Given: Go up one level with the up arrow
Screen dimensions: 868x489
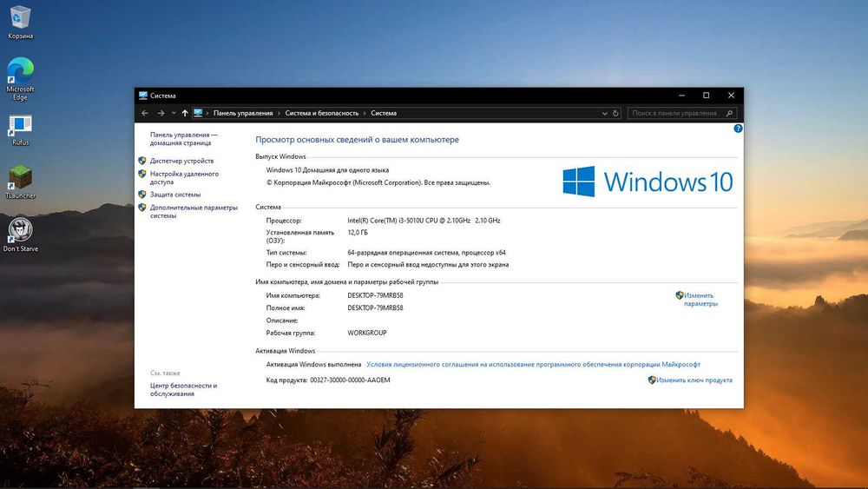Looking at the screenshot, I should coord(185,113).
